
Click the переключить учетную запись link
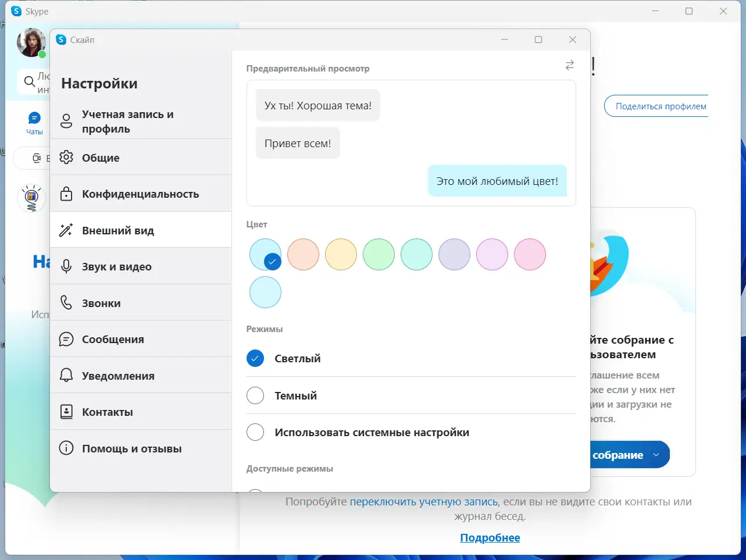(424, 501)
